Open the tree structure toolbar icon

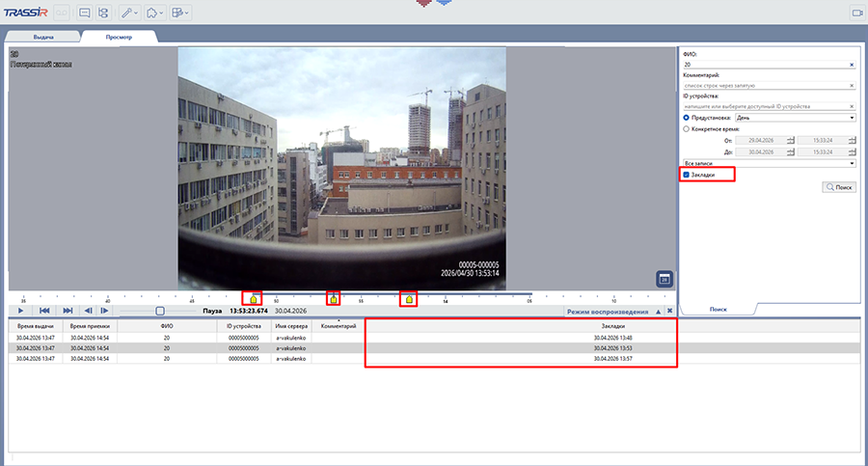point(103,13)
